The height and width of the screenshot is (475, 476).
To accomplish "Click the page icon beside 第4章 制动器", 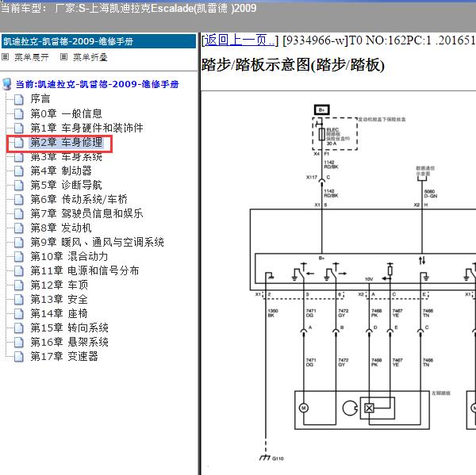I will 19,171.
